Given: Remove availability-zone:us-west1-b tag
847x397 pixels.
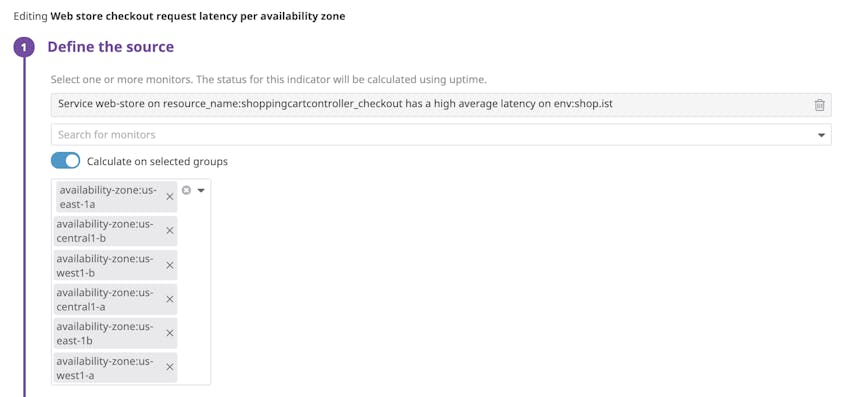Looking at the screenshot, I should pos(170,265).
